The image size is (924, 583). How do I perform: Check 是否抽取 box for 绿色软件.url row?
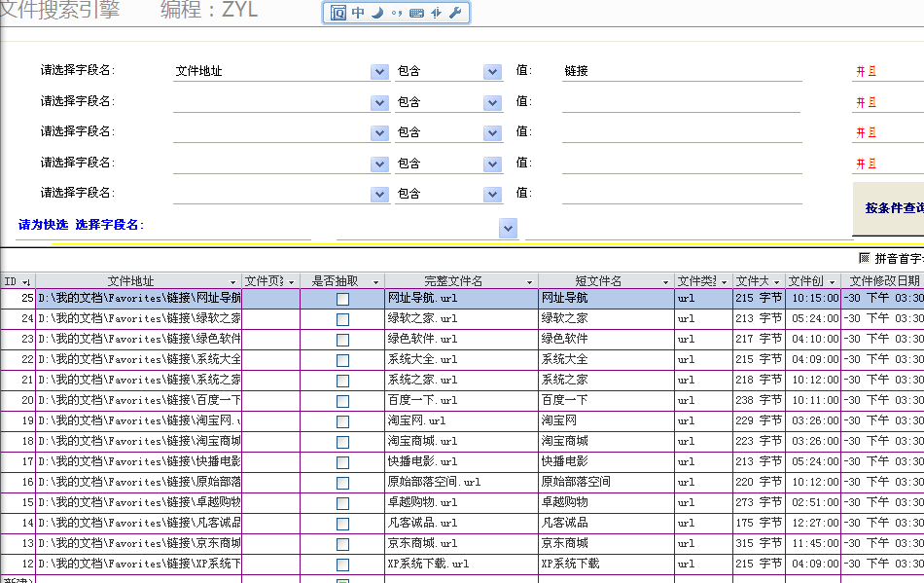pos(342,340)
